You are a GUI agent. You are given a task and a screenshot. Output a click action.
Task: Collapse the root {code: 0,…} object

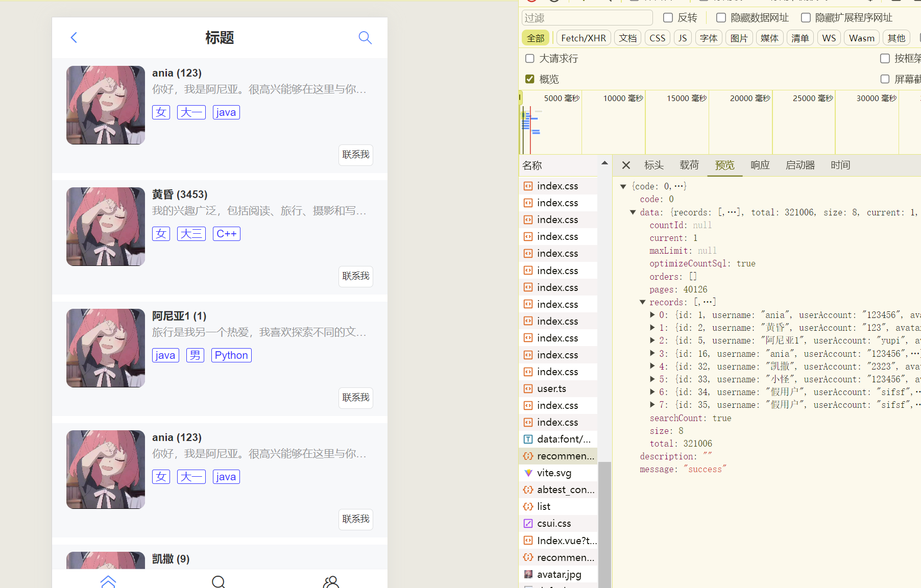623,186
